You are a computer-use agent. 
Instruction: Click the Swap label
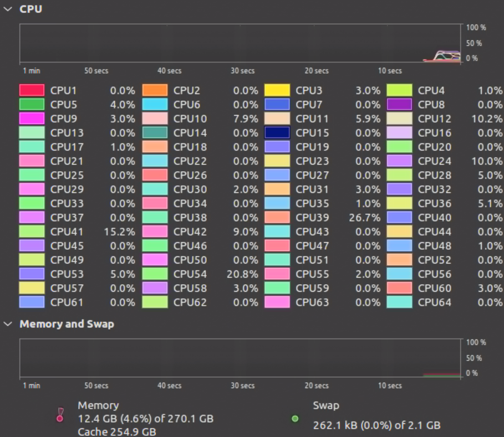coord(326,405)
